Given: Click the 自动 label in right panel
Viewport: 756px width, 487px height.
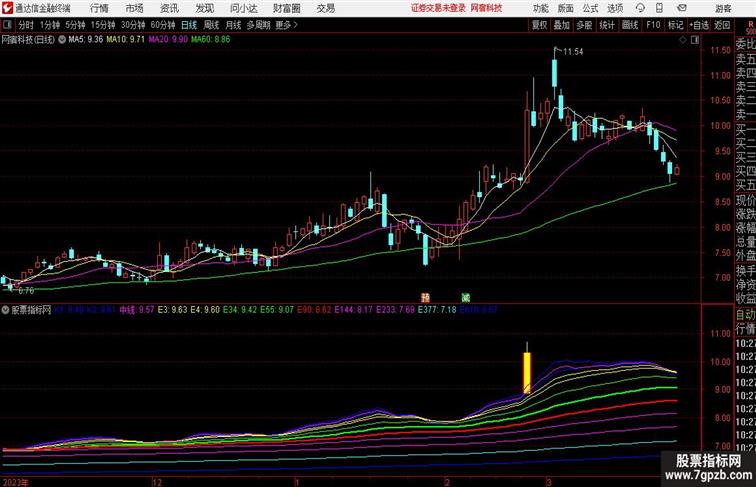Looking at the screenshot, I should pyautogui.click(x=745, y=314).
